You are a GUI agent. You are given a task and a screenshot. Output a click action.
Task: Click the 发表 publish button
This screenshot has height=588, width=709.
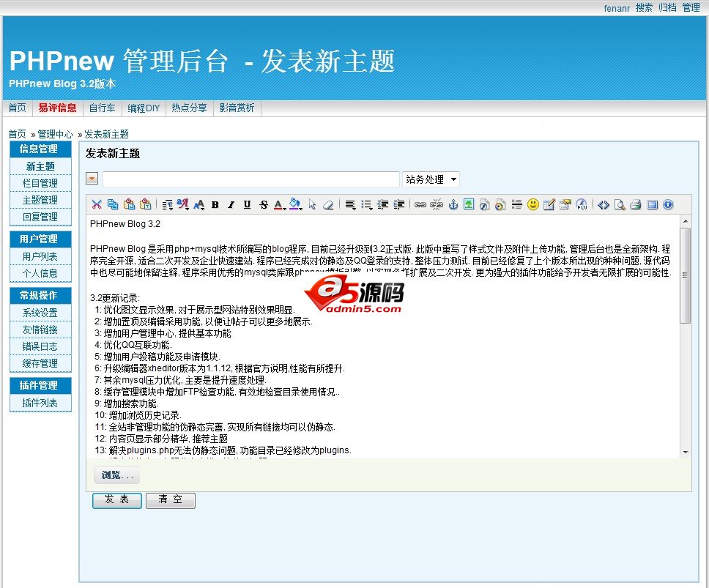click(117, 500)
